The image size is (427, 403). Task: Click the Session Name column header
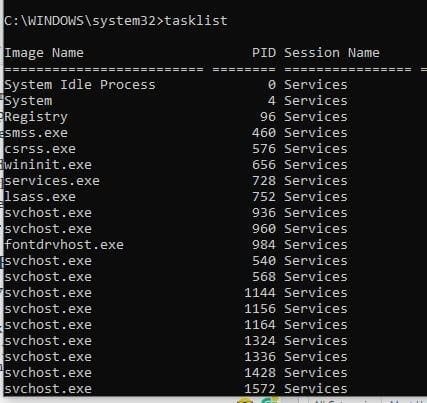coord(332,53)
